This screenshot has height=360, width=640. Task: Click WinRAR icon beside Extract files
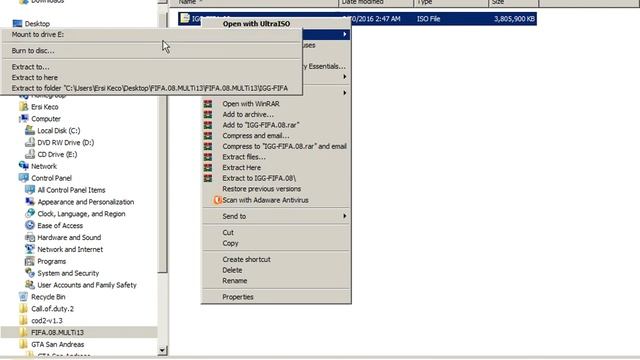click(x=208, y=157)
